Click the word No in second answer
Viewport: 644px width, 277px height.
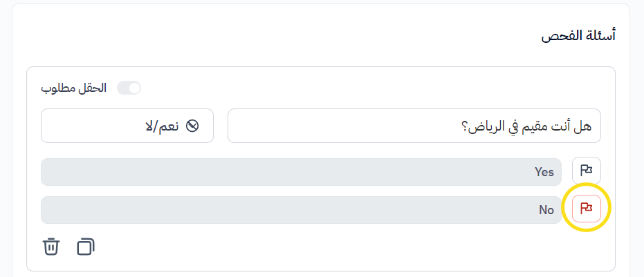(x=546, y=210)
